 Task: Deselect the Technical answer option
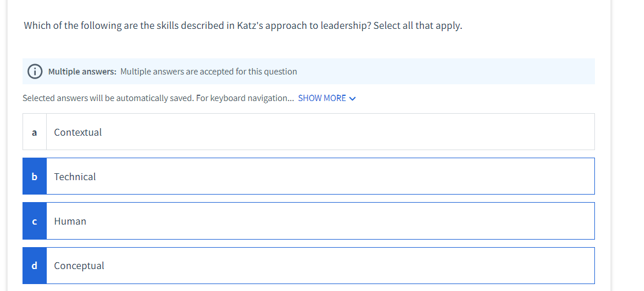[x=309, y=176]
